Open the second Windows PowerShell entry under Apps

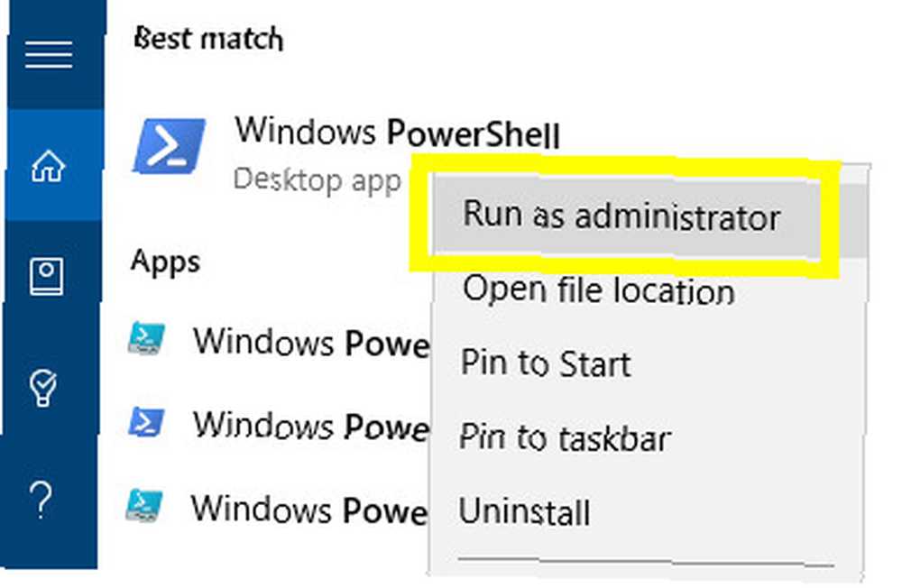pos(311,426)
